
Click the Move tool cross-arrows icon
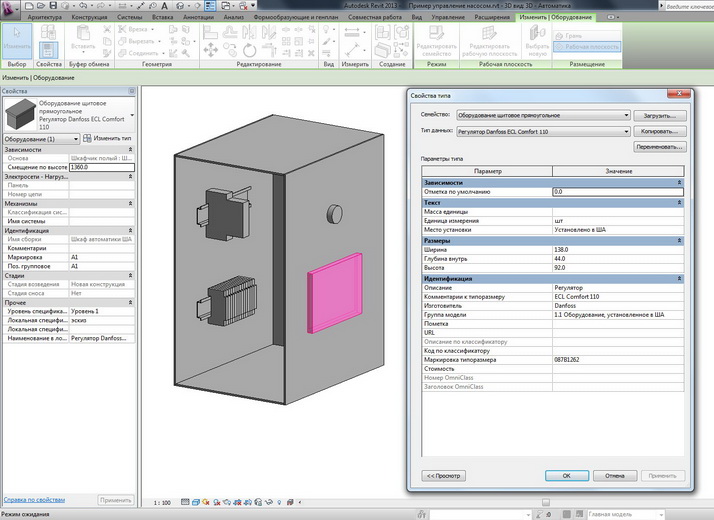(x=210, y=50)
